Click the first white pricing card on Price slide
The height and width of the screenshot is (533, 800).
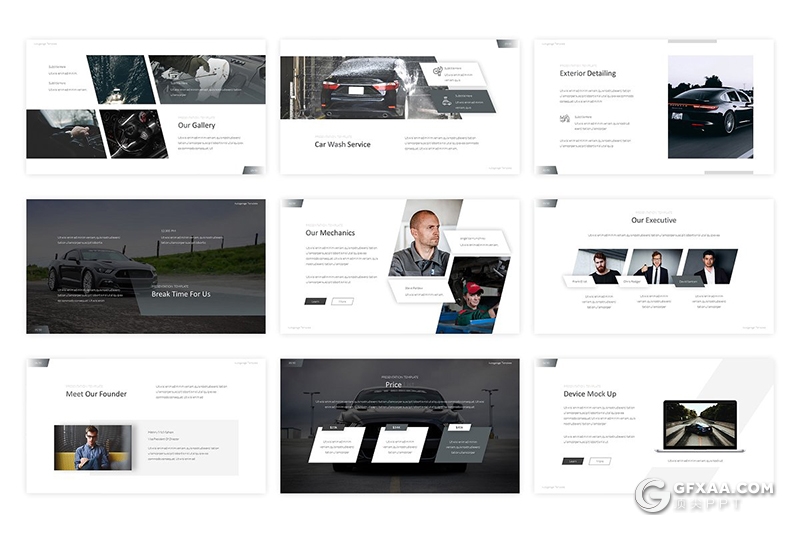[x=335, y=441]
